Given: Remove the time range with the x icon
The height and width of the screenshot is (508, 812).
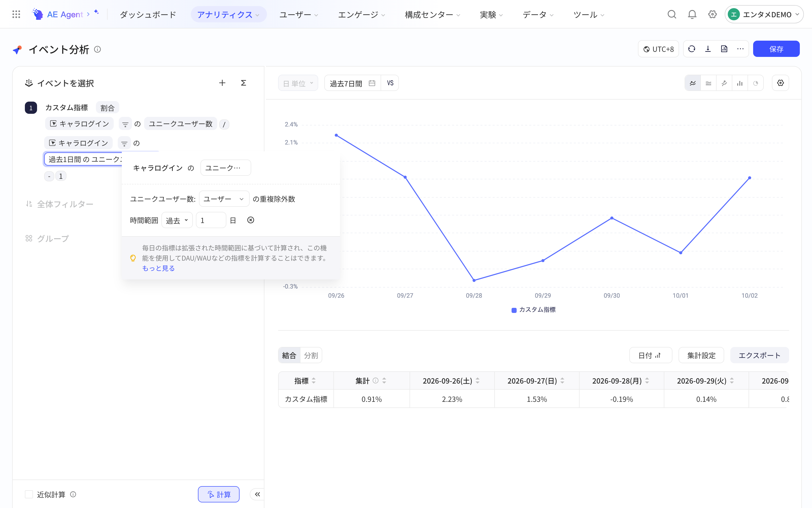Looking at the screenshot, I should [x=251, y=220].
